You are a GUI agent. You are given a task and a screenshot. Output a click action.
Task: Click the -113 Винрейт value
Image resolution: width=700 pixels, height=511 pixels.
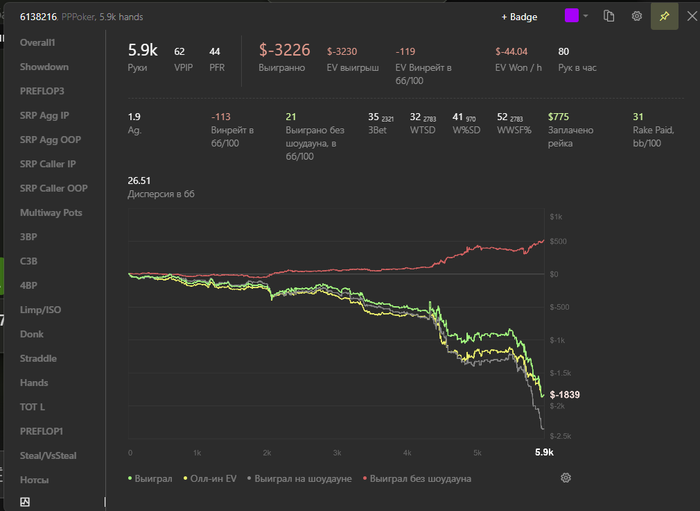pyautogui.click(x=221, y=117)
